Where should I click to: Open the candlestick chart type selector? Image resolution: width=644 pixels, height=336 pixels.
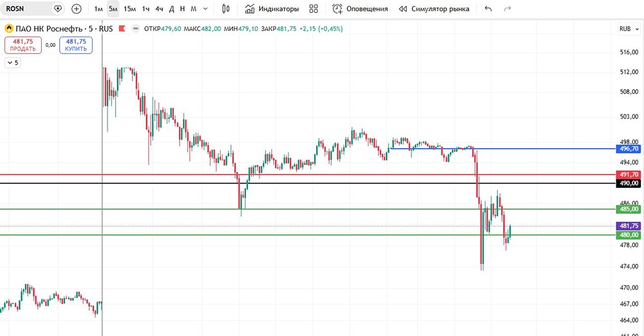click(x=226, y=8)
